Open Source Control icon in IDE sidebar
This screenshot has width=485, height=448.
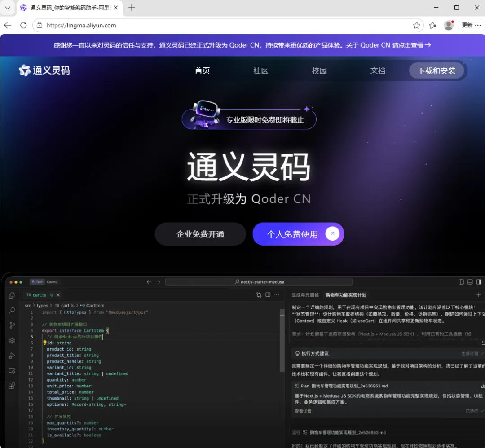tap(12, 325)
